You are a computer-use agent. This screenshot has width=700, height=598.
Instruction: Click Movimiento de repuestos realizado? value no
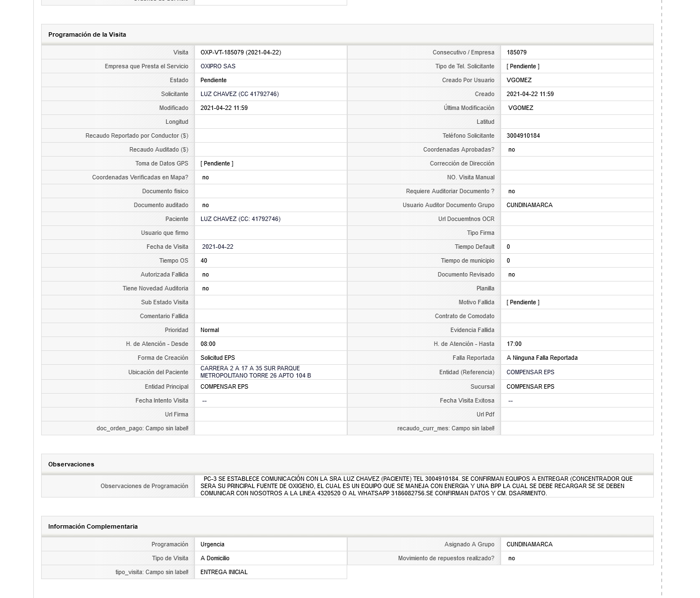512,558
